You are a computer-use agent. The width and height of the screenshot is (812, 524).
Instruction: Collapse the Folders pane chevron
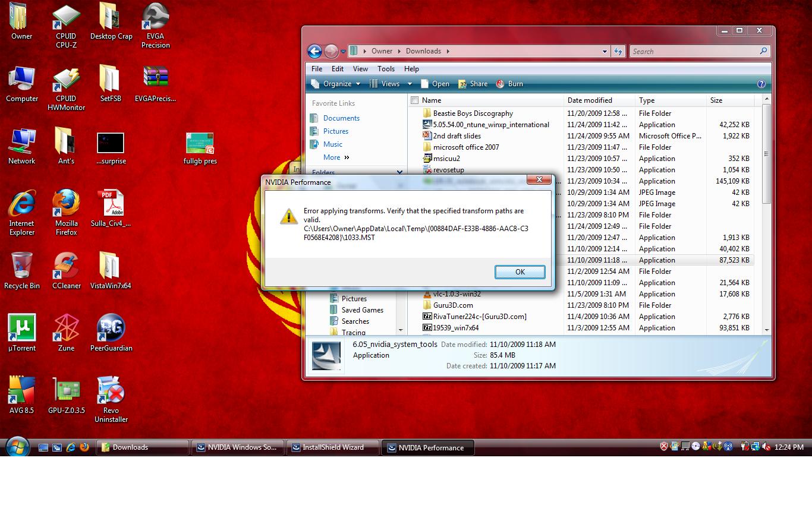399,173
